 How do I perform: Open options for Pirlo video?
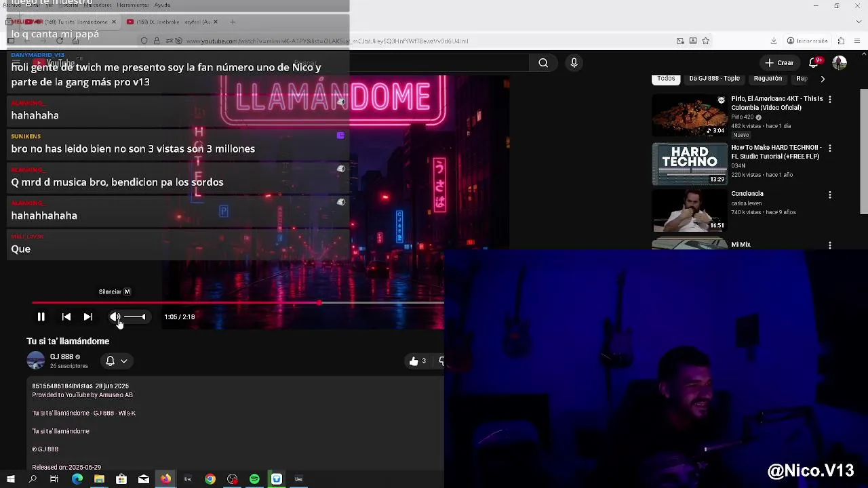pos(829,100)
